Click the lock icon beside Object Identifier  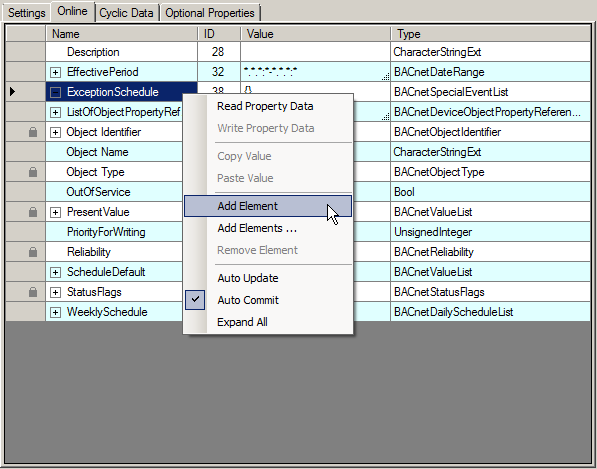pyautogui.click(x=33, y=132)
